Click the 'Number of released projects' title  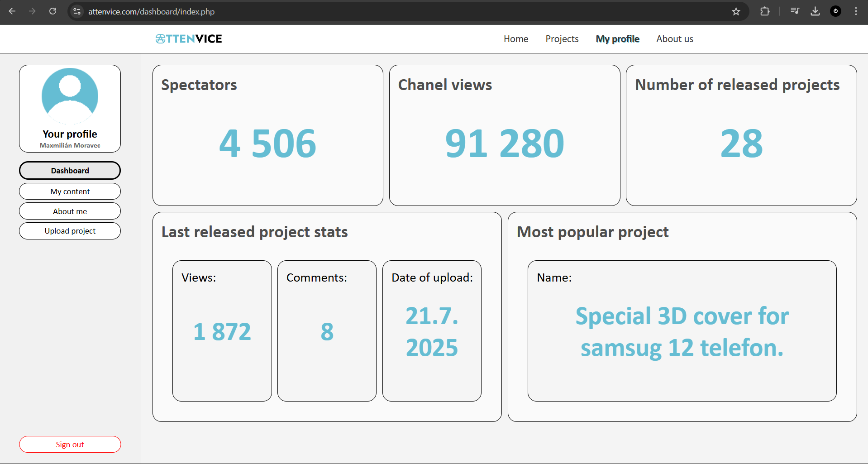[737, 85]
